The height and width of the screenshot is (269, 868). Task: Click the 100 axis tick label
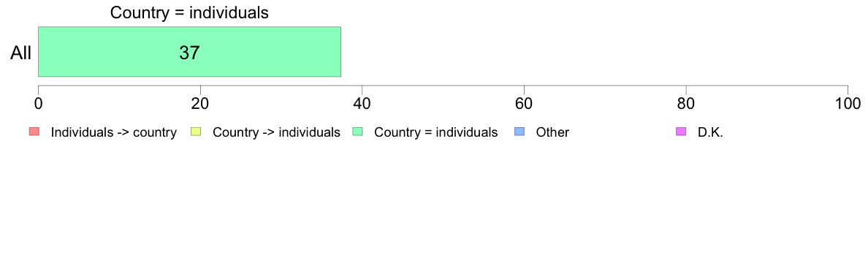pyautogui.click(x=848, y=104)
